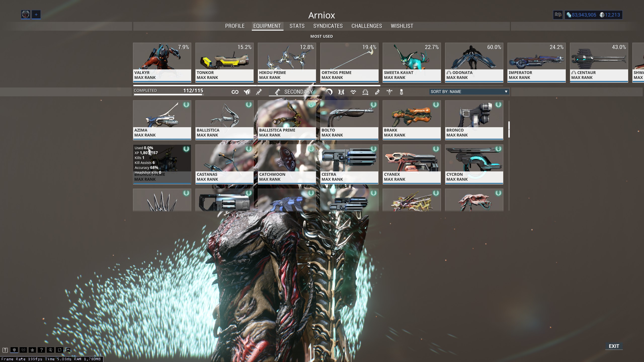The image size is (644, 362).
Task: Select the Warframes category icon
Action: [x=246, y=92]
